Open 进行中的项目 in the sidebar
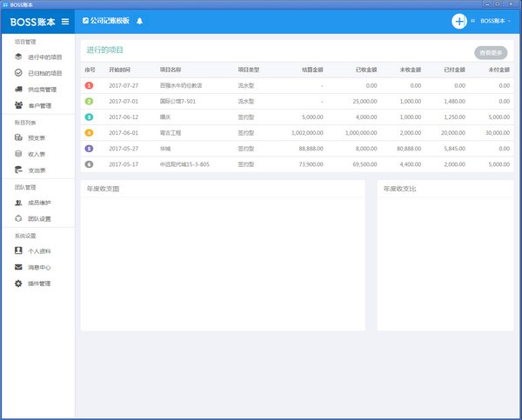This screenshot has width=522, height=420. [44, 57]
